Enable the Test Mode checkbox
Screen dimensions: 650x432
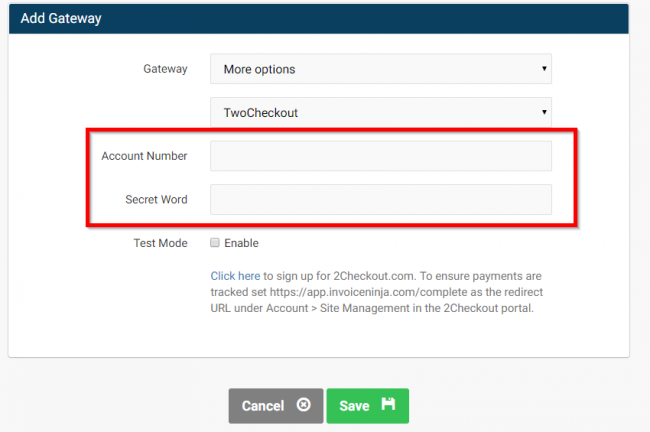(215, 243)
